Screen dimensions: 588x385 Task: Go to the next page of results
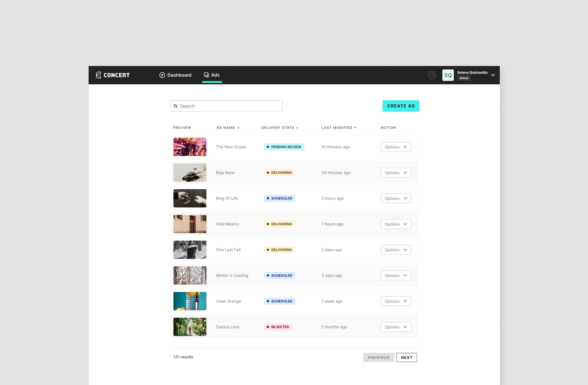[406, 357]
